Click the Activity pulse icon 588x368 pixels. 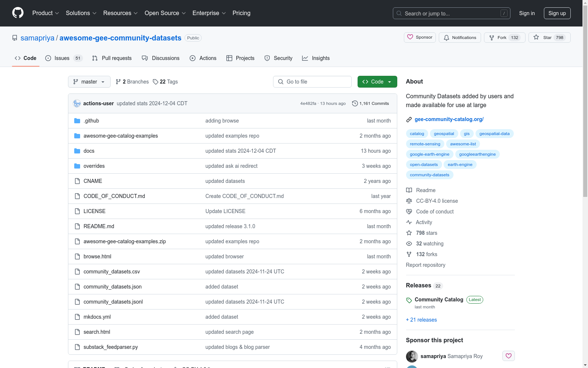point(409,222)
